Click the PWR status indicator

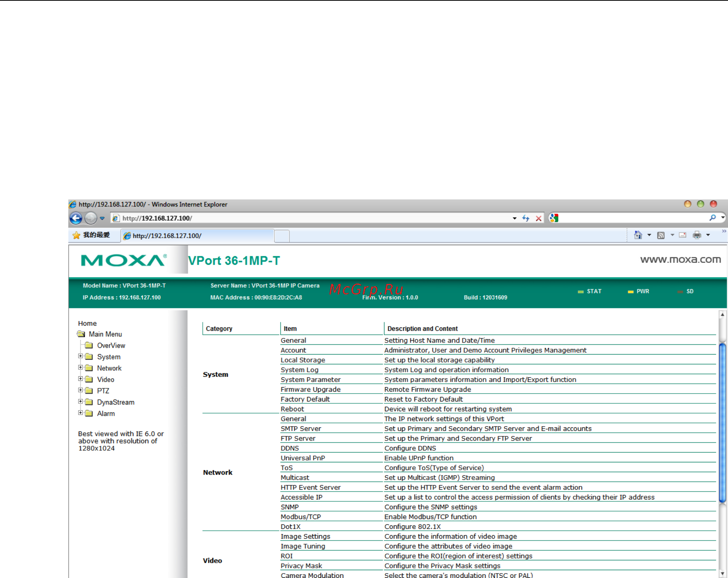tap(638, 291)
